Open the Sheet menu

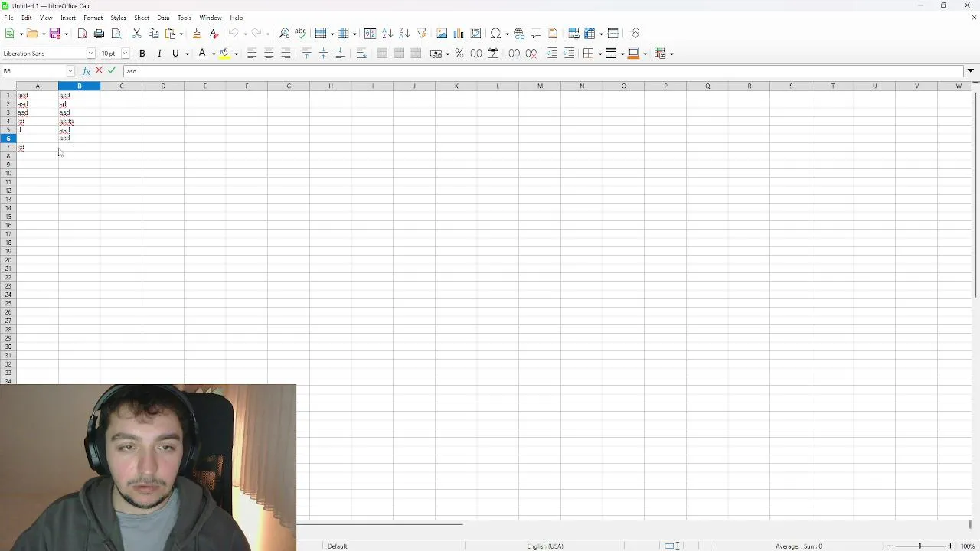coord(142,18)
